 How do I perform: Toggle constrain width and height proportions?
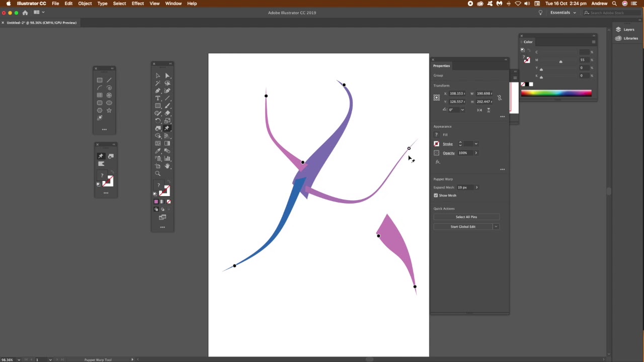tap(499, 98)
